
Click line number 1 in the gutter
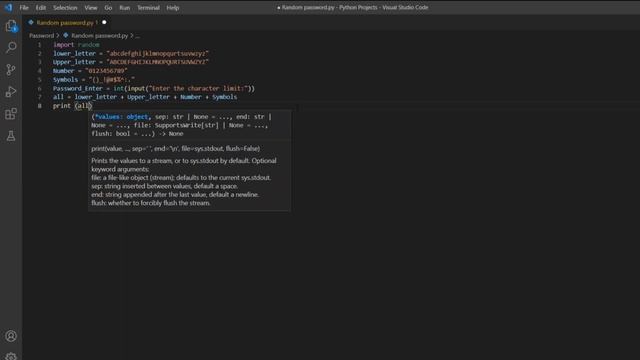point(40,44)
